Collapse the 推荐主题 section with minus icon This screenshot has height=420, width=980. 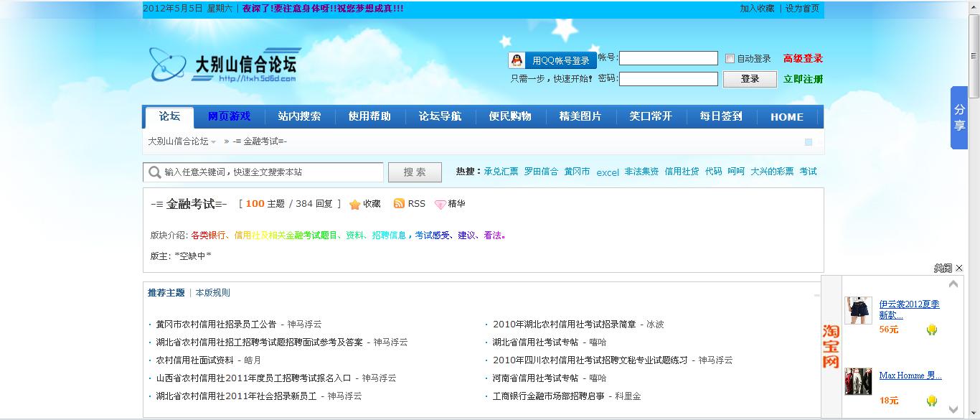(816, 294)
